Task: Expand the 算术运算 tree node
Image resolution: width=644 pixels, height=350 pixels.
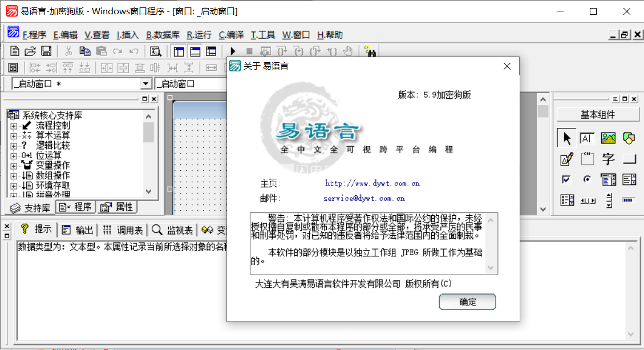Action: (14, 136)
